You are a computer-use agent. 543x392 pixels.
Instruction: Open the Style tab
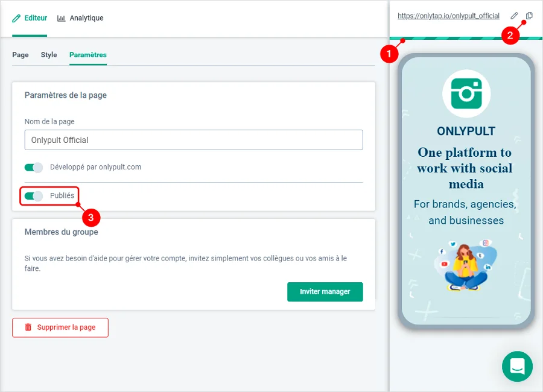click(x=49, y=55)
